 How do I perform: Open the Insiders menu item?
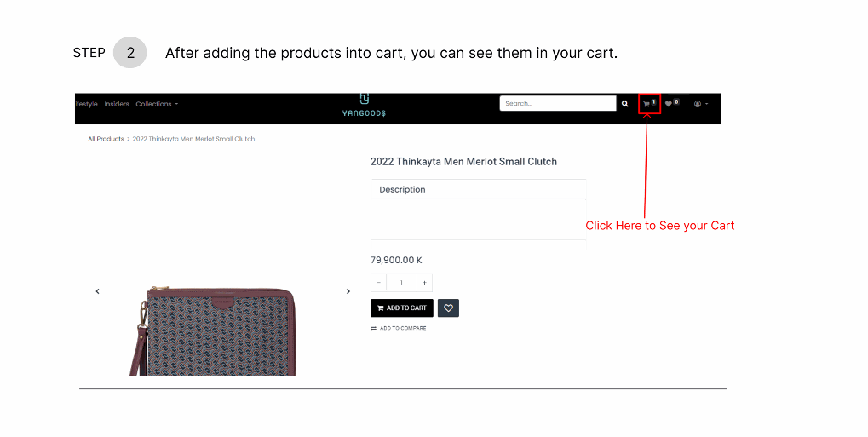pos(116,104)
